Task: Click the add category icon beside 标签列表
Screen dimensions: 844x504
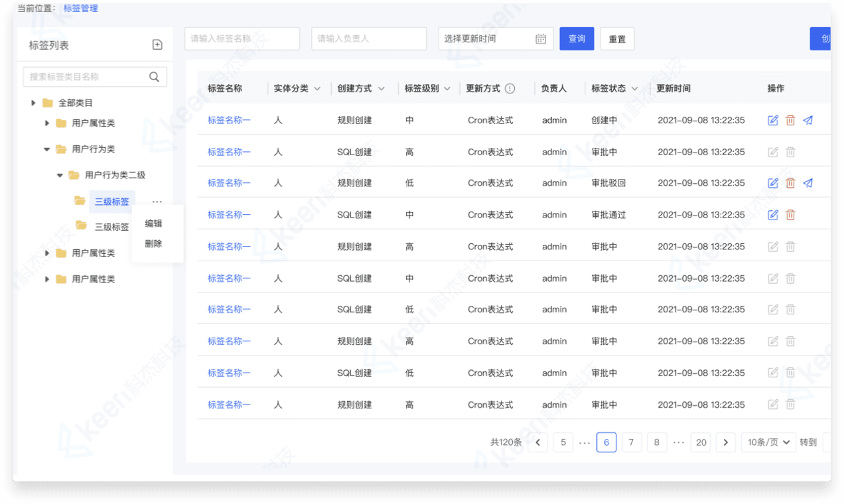Action: pos(157,44)
